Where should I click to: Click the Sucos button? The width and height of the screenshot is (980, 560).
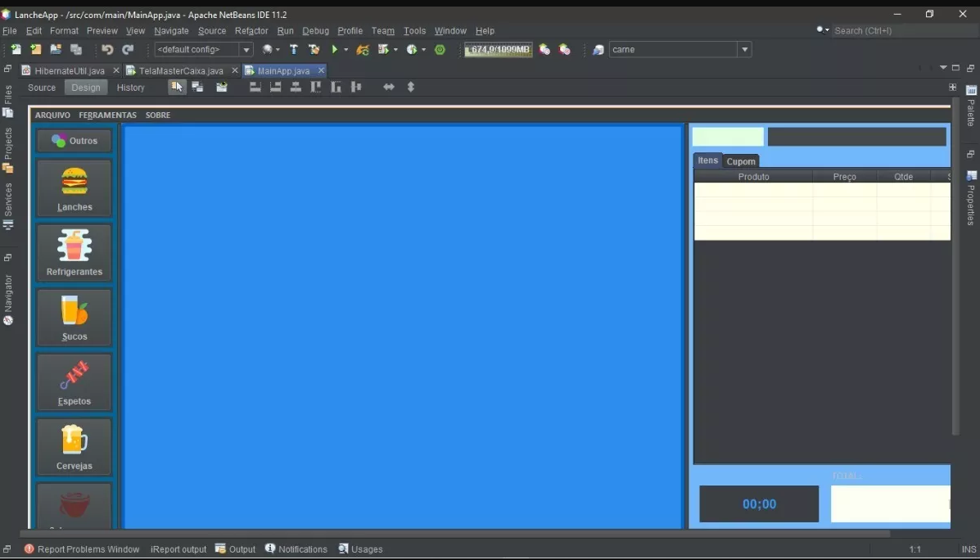coord(75,318)
